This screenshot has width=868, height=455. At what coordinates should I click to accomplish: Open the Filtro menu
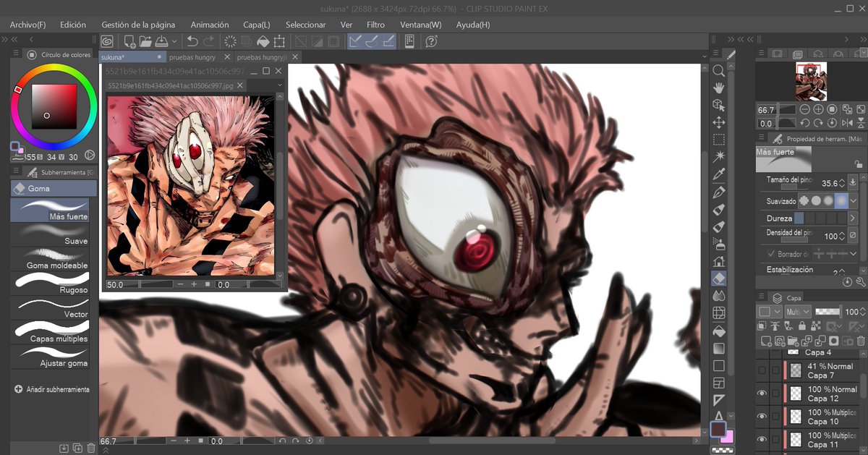[375, 25]
